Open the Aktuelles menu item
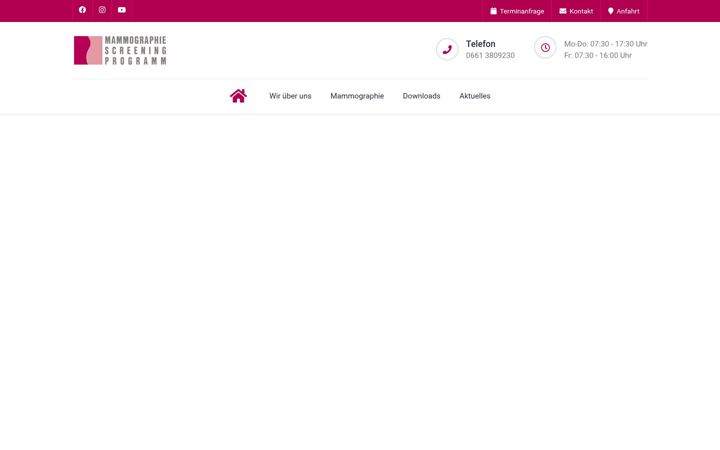720x450 pixels. [x=475, y=96]
